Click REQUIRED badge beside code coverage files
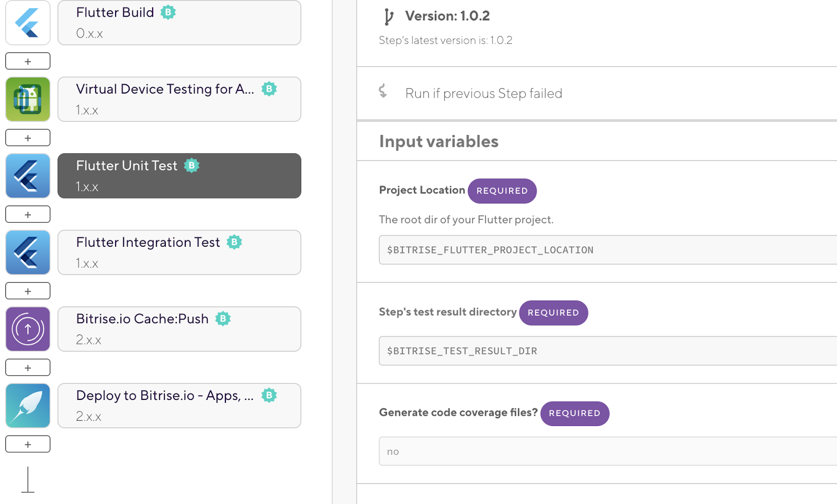Image resolution: width=837 pixels, height=504 pixels. coord(574,414)
